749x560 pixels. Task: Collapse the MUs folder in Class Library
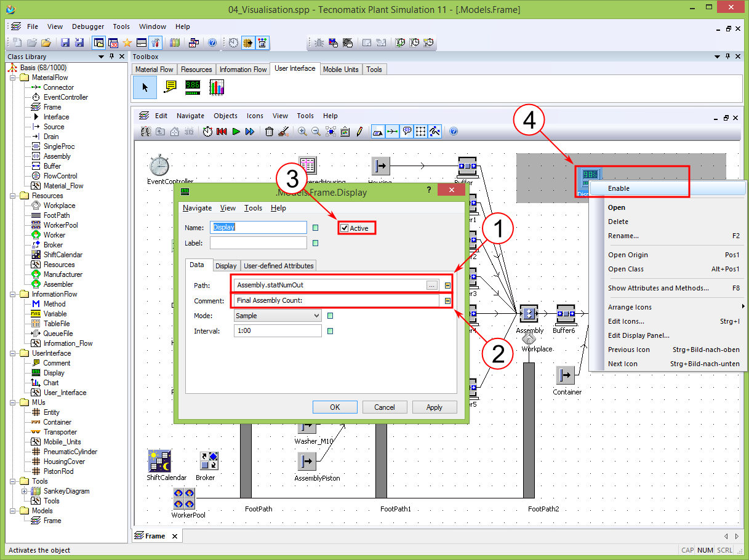(13, 402)
